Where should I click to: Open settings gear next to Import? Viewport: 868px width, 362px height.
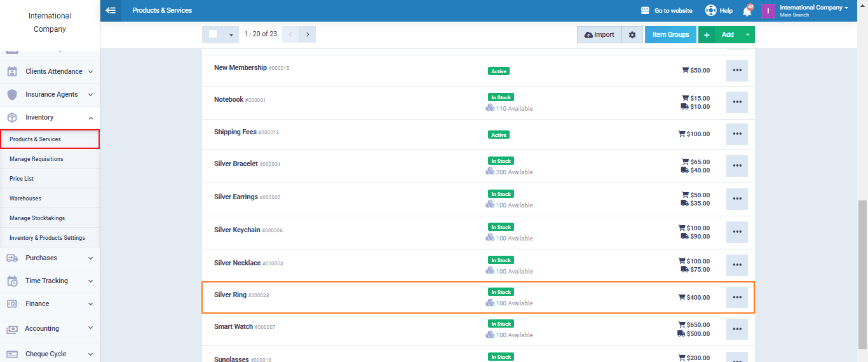click(632, 35)
